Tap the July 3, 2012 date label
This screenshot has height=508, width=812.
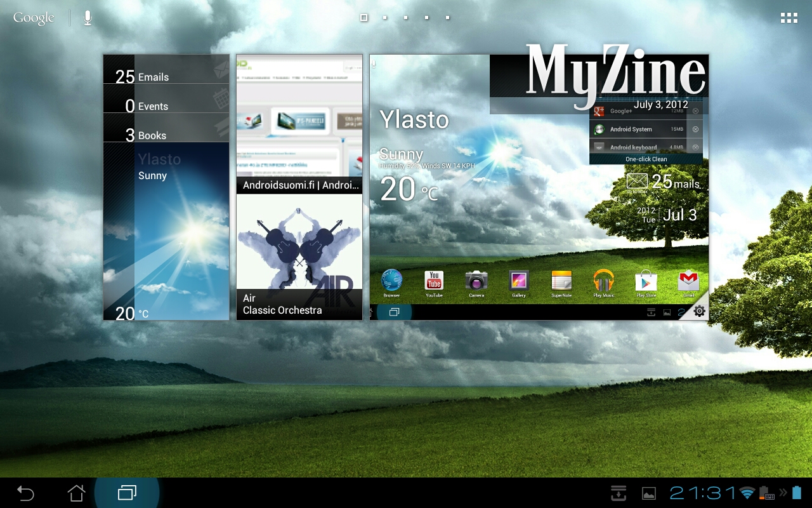coord(660,105)
